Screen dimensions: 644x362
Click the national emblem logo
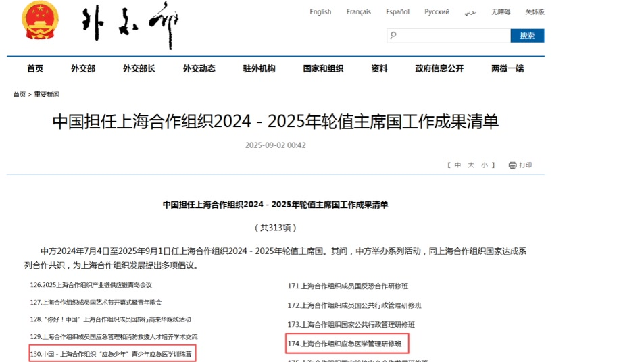tap(40, 21)
